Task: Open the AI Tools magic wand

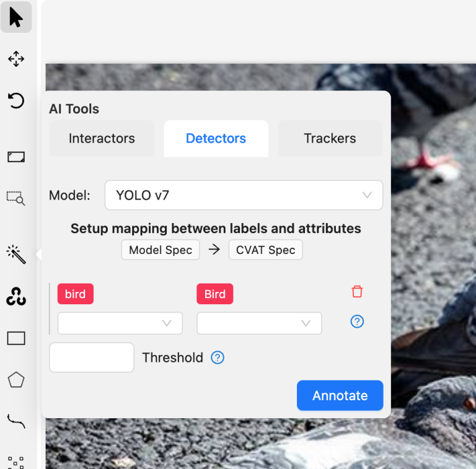Action: click(x=16, y=254)
